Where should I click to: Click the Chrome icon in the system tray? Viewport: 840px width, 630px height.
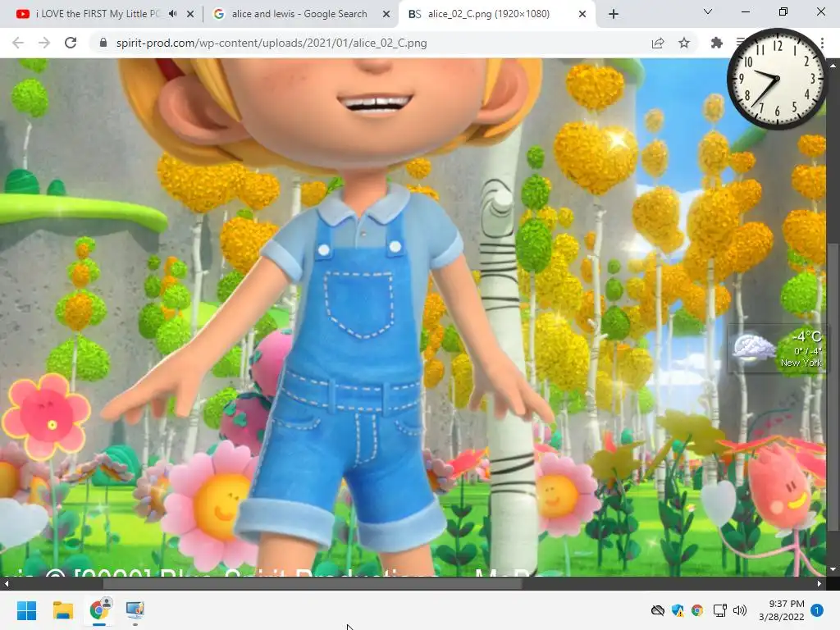[x=697, y=610]
